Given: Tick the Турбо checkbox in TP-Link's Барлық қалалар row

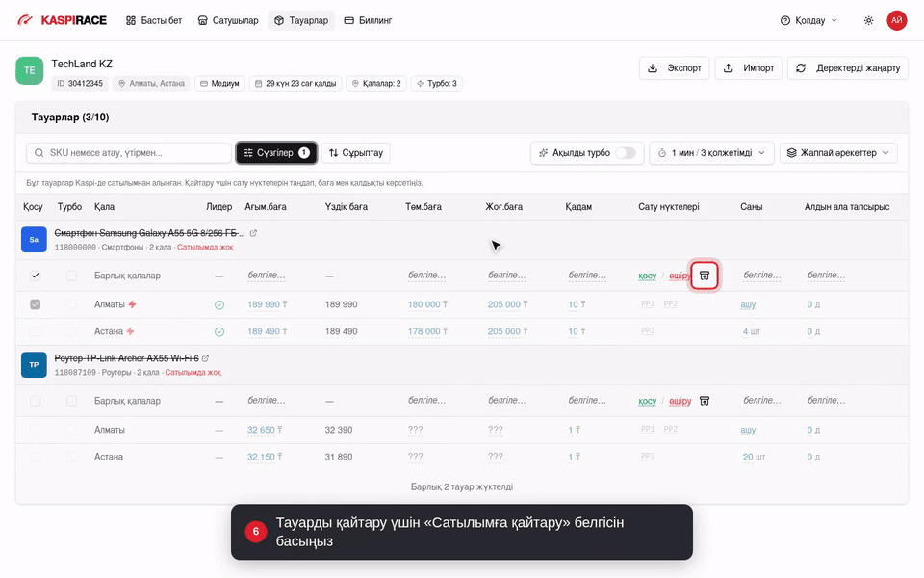Looking at the screenshot, I should [72, 401].
